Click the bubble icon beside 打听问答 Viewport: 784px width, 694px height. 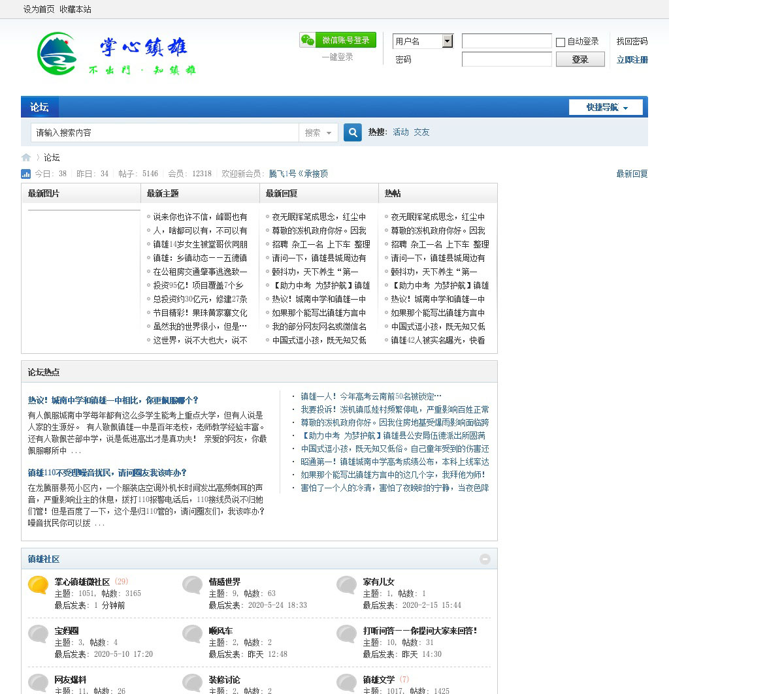[346, 634]
